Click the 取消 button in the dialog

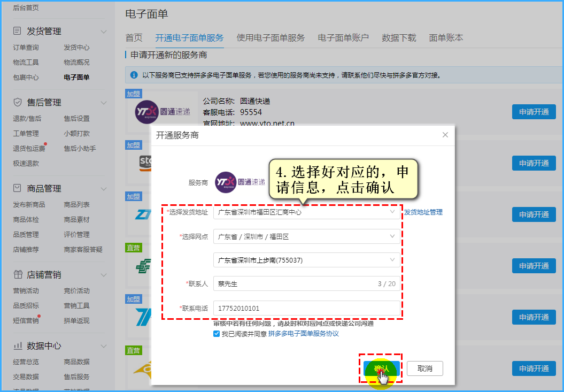(425, 368)
